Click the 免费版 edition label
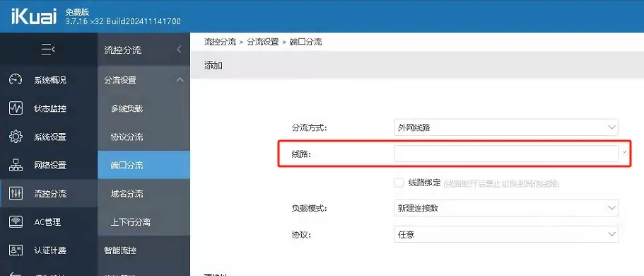644x276 pixels. click(x=77, y=12)
